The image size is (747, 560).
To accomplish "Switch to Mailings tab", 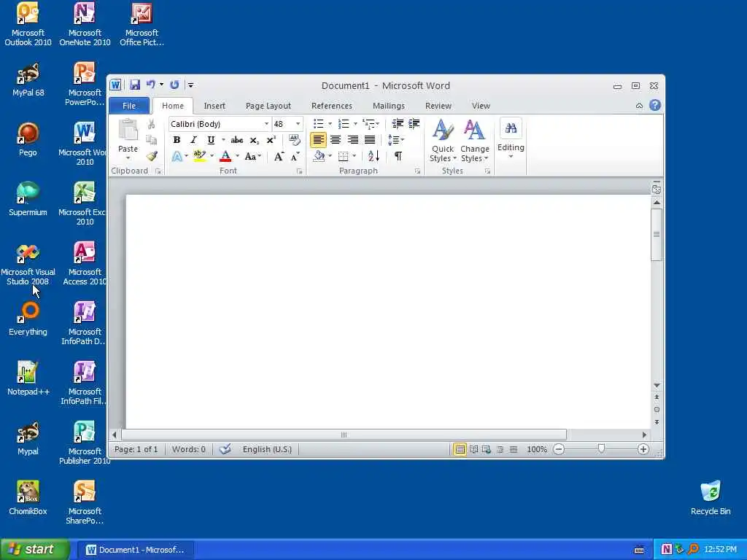I will pyautogui.click(x=389, y=106).
